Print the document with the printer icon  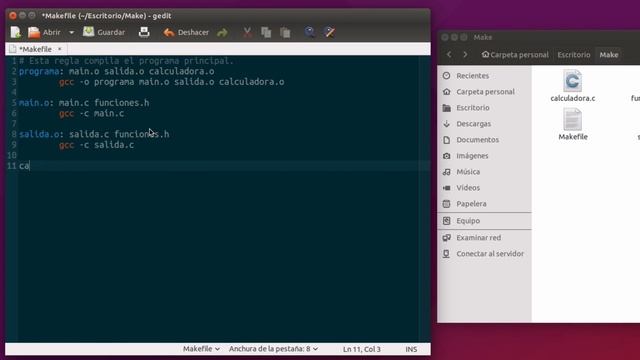tap(144, 32)
